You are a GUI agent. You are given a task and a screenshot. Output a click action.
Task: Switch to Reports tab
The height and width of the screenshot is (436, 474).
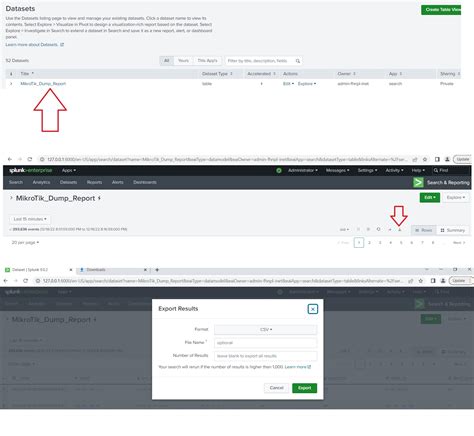(x=94, y=182)
